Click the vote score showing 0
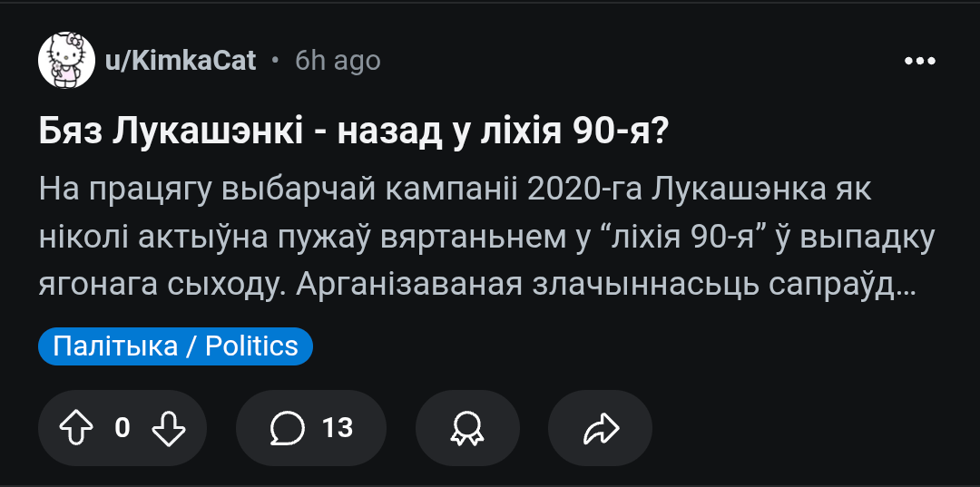 coord(122,428)
